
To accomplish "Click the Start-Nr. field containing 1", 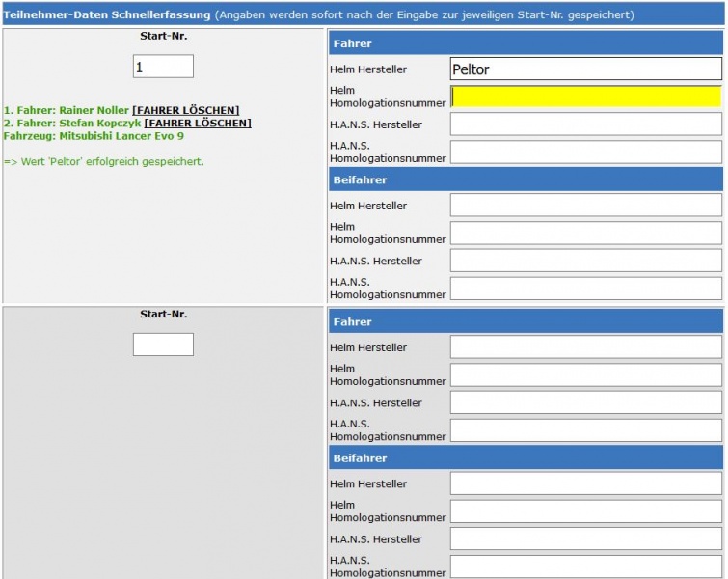I will (x=163, y=67).
